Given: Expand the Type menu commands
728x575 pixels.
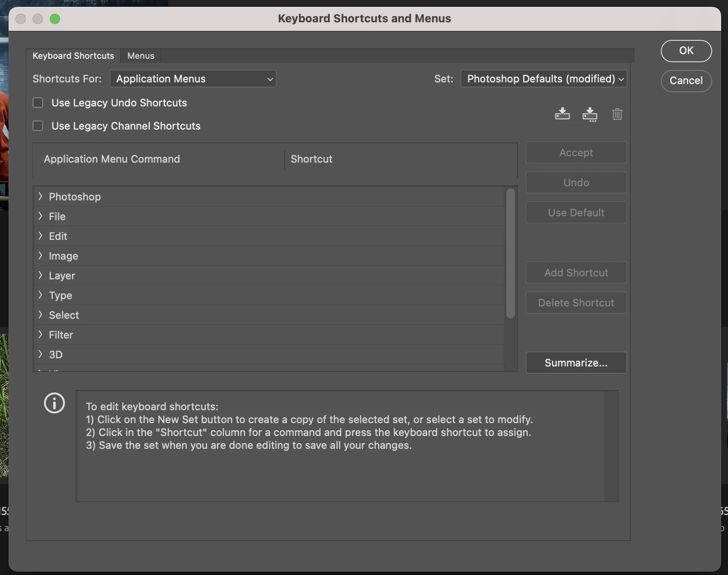Looking at the screenshot, I should coord(40,295).
